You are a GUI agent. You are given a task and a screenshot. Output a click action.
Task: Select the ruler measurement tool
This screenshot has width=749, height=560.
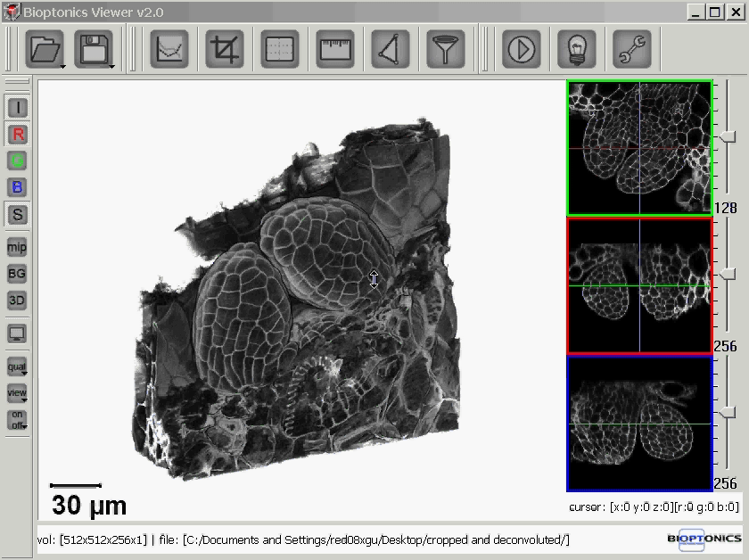[336, 49]
